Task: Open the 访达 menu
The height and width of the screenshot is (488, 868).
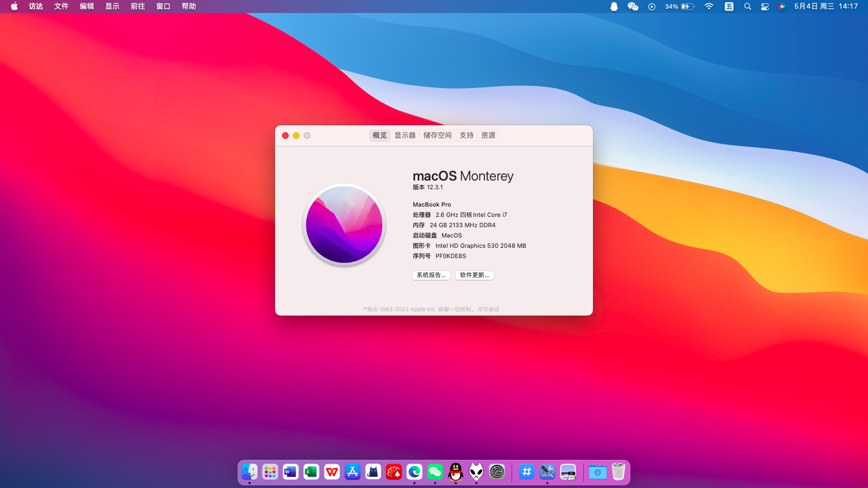Action: (x=36, y=7)
